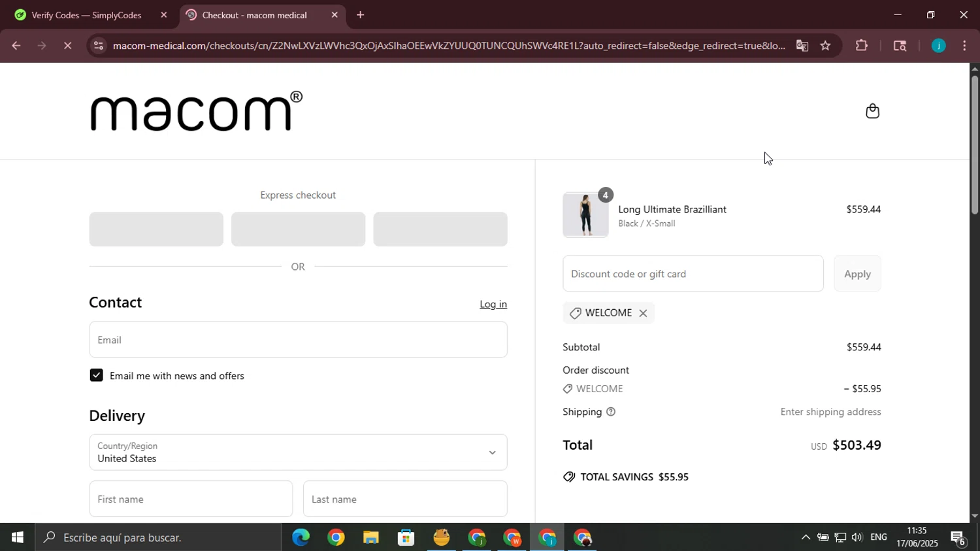Click the ENG language indicator
The image size is (980, 551).
coord(879,537)
